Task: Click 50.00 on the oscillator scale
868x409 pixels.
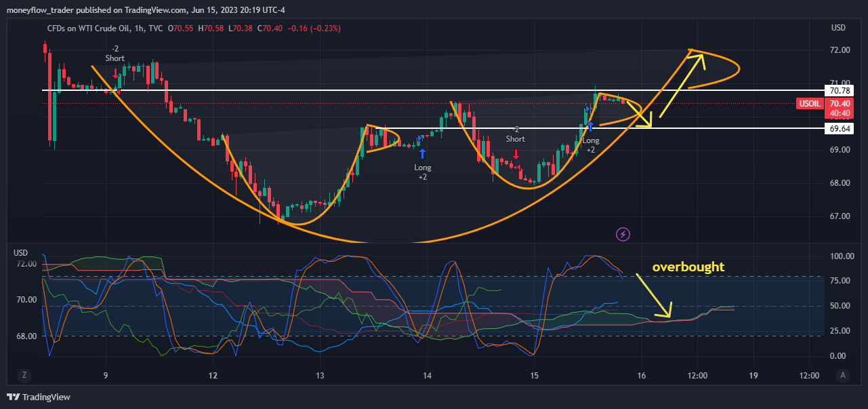Action: pyautogui.click(x=841, y=306)
